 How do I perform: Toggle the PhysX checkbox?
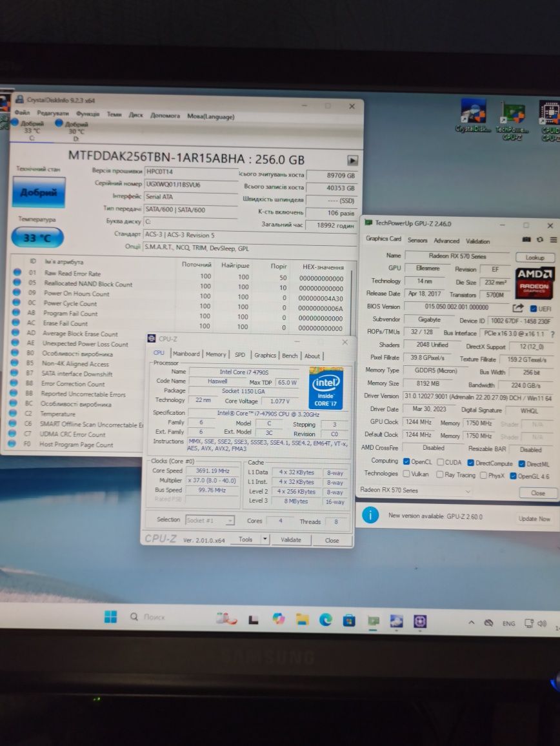[483, 476]
